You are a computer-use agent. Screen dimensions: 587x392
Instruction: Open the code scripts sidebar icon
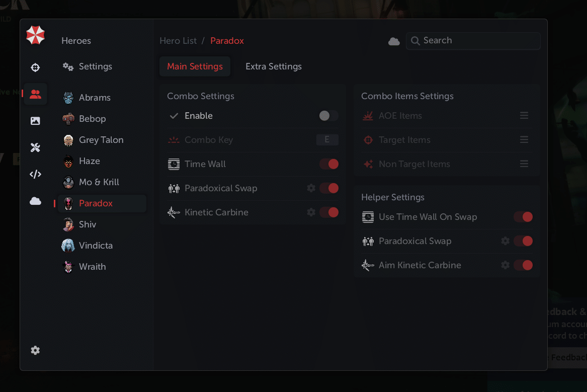click(35, 174)
